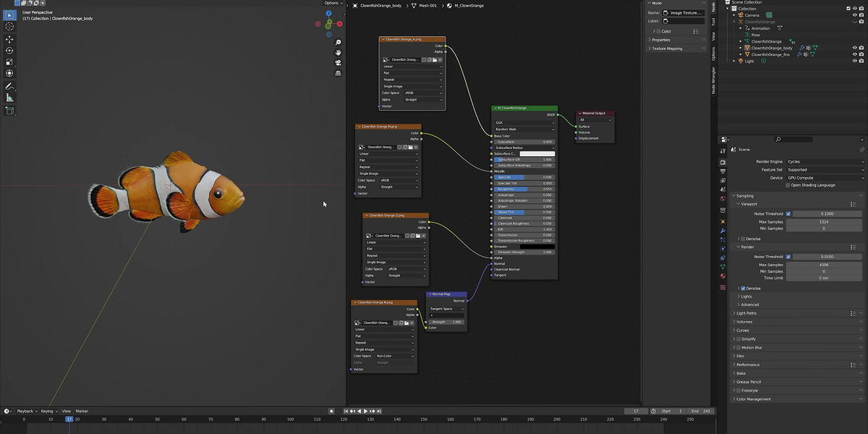Select the Move tool in viewport toolbar
Screen dimensions: 868x434
(9, 39)
